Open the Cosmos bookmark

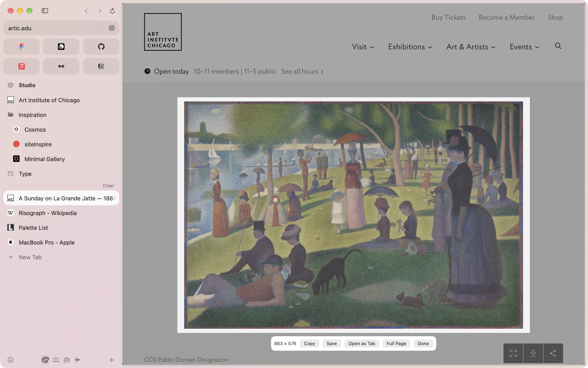tap(61, 130)
